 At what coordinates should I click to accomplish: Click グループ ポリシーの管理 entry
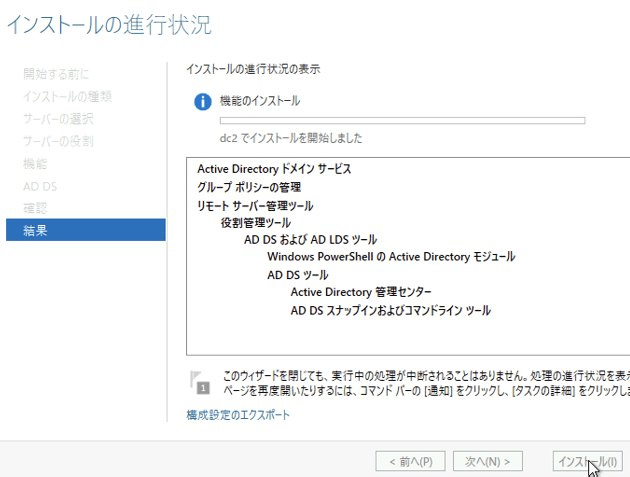tap(249, 187)
